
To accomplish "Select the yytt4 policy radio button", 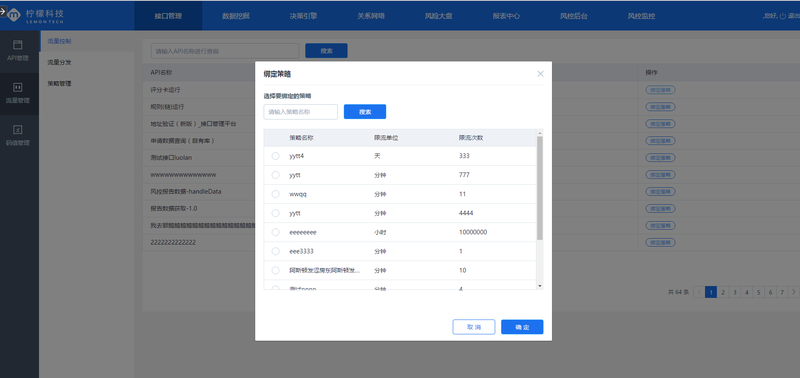I will 276,156.
